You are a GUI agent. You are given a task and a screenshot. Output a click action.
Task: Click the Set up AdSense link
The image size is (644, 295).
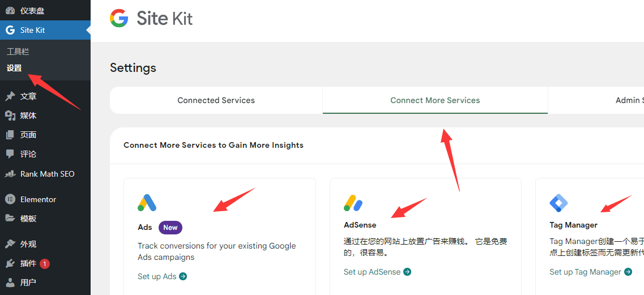point(377,272)
